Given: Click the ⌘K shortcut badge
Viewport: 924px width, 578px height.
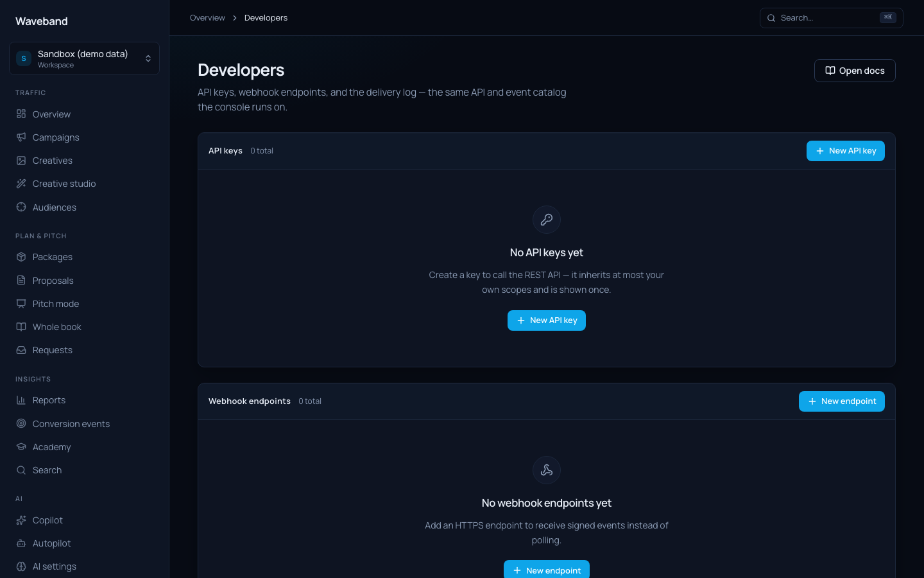Looking at the screenshot, I should [888, 17].
